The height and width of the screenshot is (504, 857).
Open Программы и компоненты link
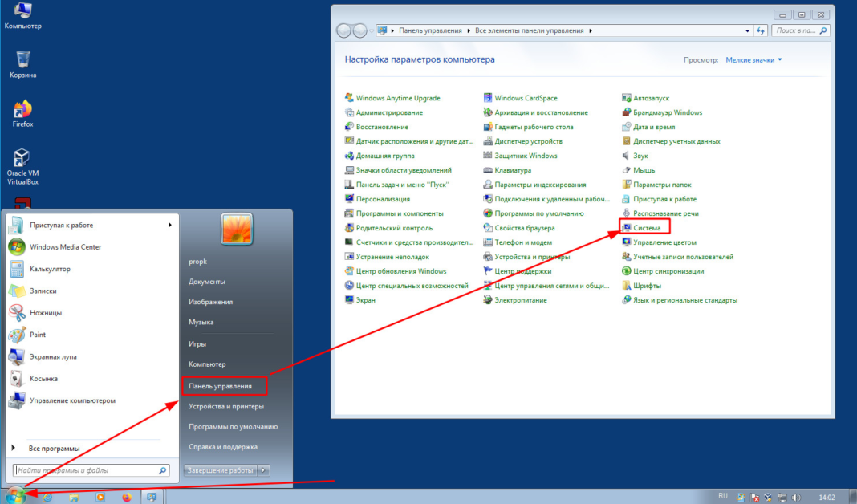point(400,213)
